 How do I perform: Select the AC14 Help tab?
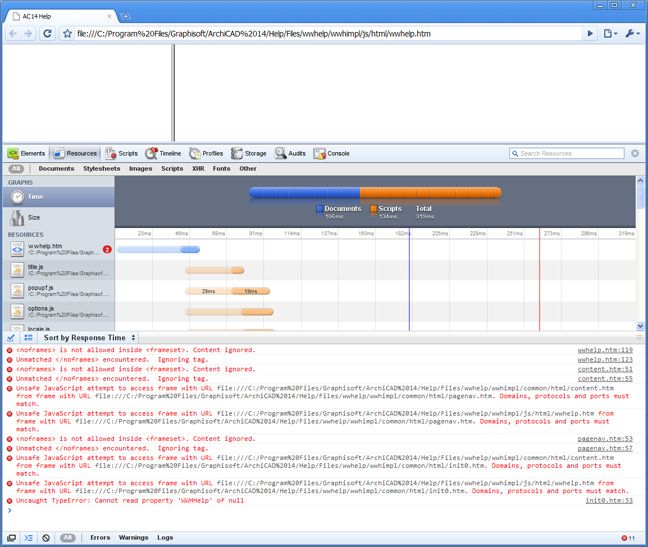[x=60, y=16]
